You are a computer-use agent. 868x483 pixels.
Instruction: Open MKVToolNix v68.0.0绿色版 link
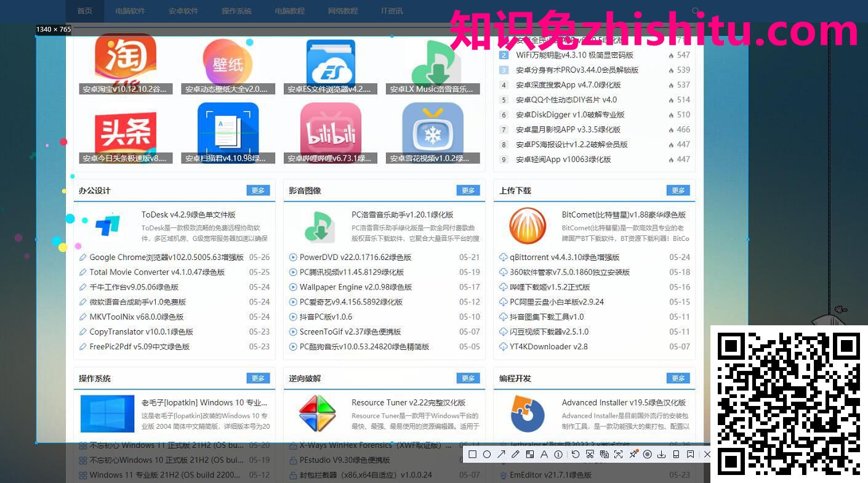137,317
